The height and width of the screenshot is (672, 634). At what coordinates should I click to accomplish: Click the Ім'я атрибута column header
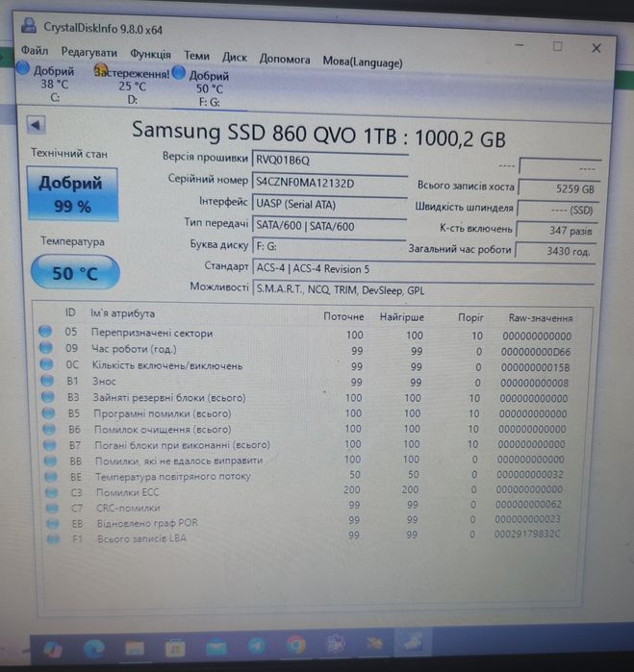[x=122, y=313]
